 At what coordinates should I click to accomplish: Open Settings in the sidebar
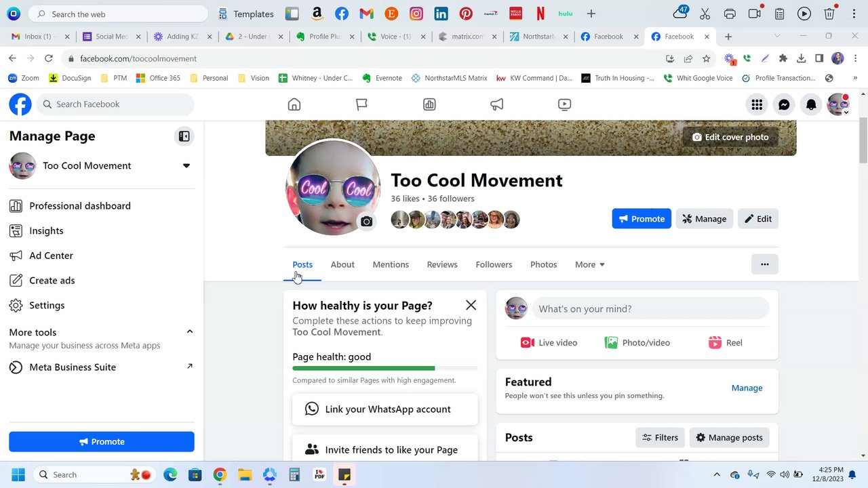[102, 305]
